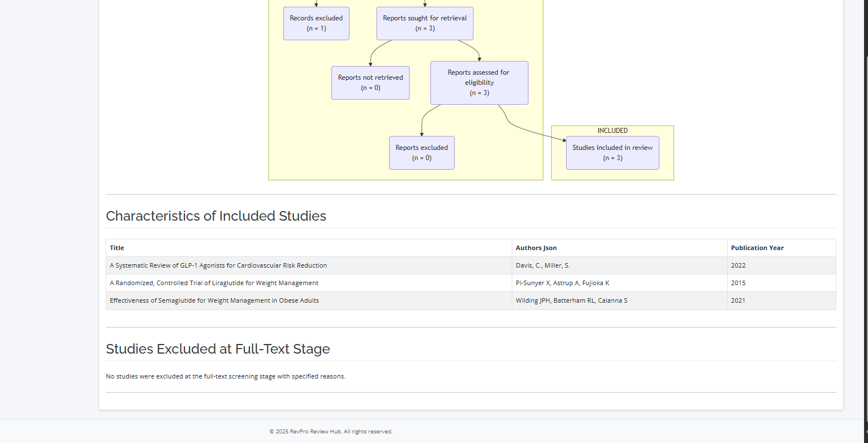Click the Authors Json column header

click(x=536, y=248)
